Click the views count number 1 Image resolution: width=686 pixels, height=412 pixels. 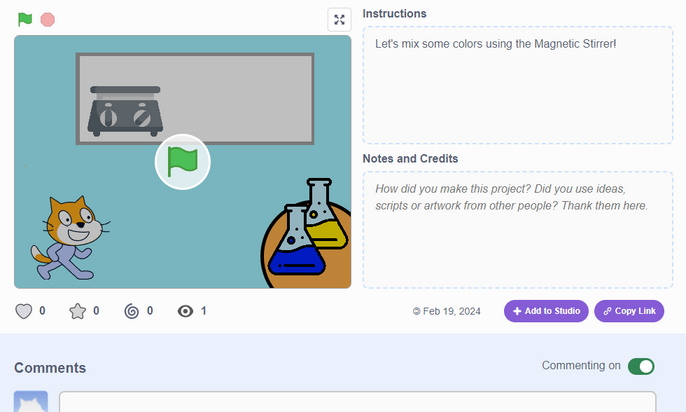[x=203, y=311]
